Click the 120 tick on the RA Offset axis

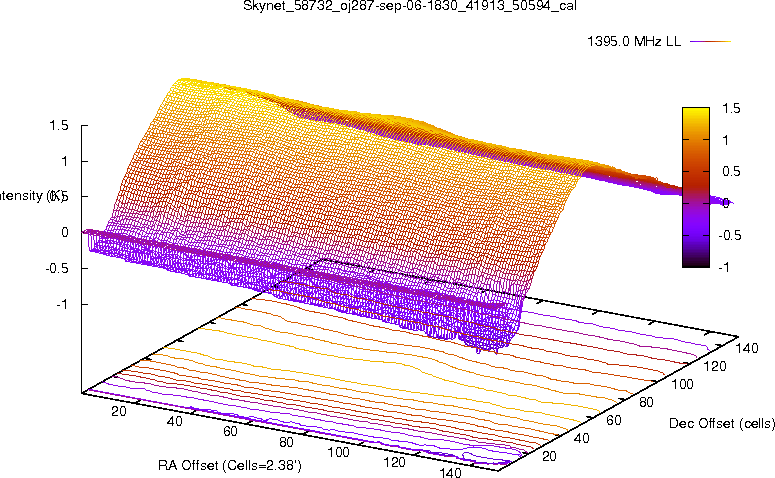[x=394, y=462]
